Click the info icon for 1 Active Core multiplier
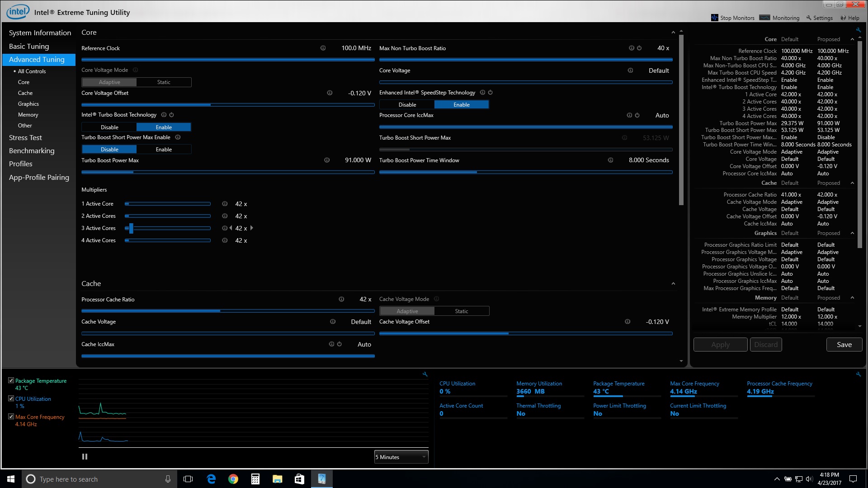Image resolution: width=868 pixels, height=488 pixels. point(225,204)
